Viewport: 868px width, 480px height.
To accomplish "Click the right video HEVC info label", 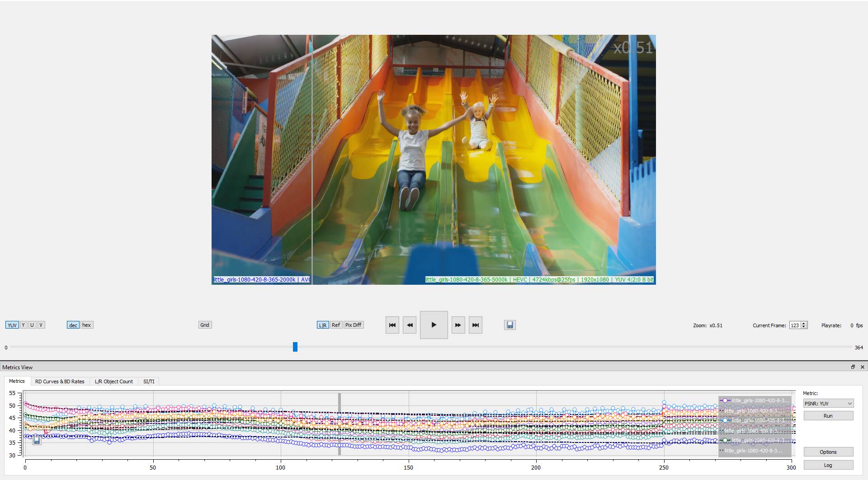I will coord(539,280).
